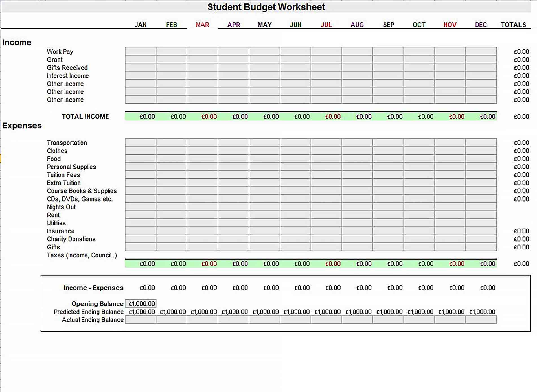
Task: Click Actual Ending Balance cell for DEC
Action: (x=481, y=320)
